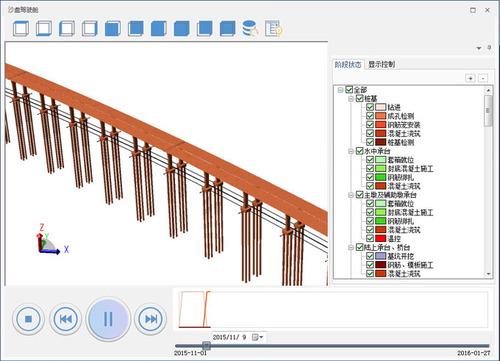Jump to previous step with rewind button

coord(65,319)
